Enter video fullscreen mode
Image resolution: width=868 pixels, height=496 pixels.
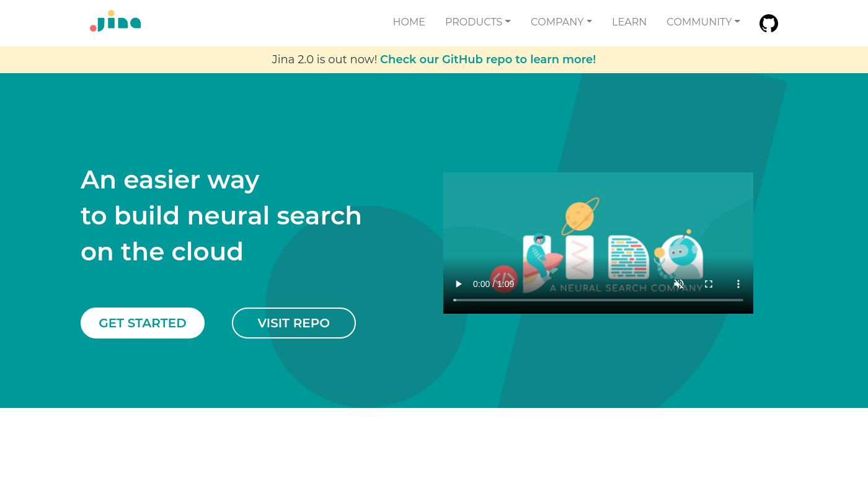click(x=709, y=284)
